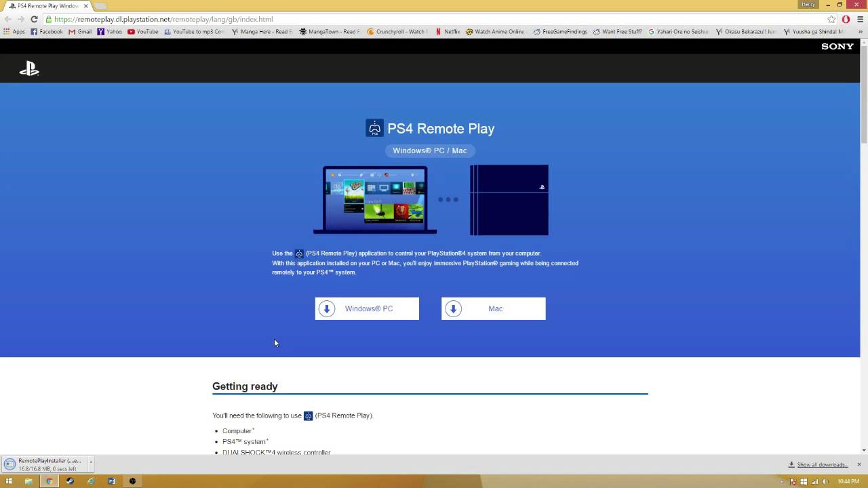Click the Windows PC / Mac label
This screenshot has height=488, width=868.
tap(430, 150)
